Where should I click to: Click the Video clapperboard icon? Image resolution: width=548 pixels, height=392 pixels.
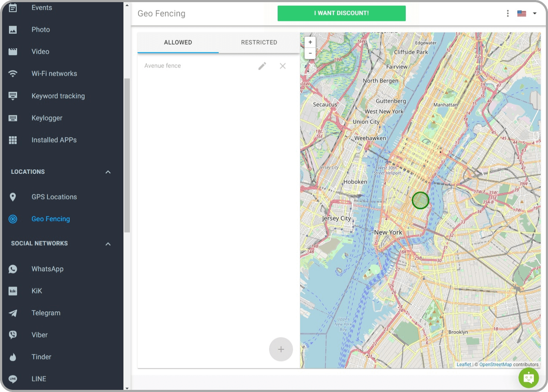13,52
